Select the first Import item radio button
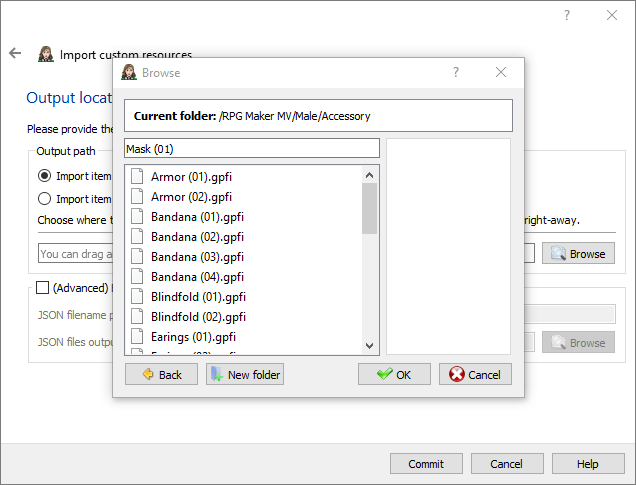636x485 pixels. pos(44,176)
